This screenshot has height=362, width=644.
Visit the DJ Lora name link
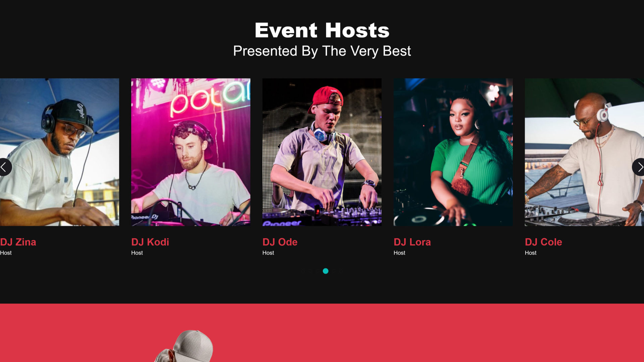tap(412, 242)
